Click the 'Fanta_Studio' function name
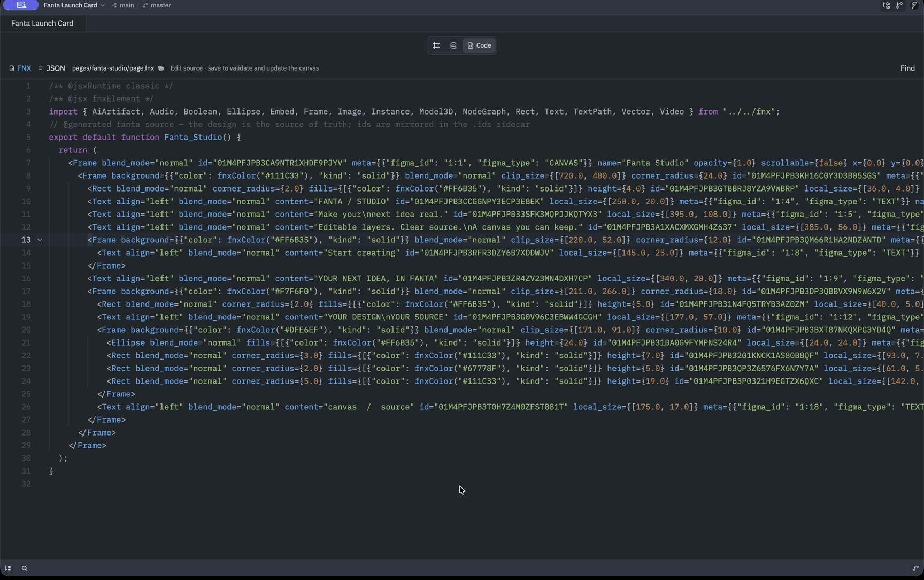The image size is (924, 580). (192, 138)
